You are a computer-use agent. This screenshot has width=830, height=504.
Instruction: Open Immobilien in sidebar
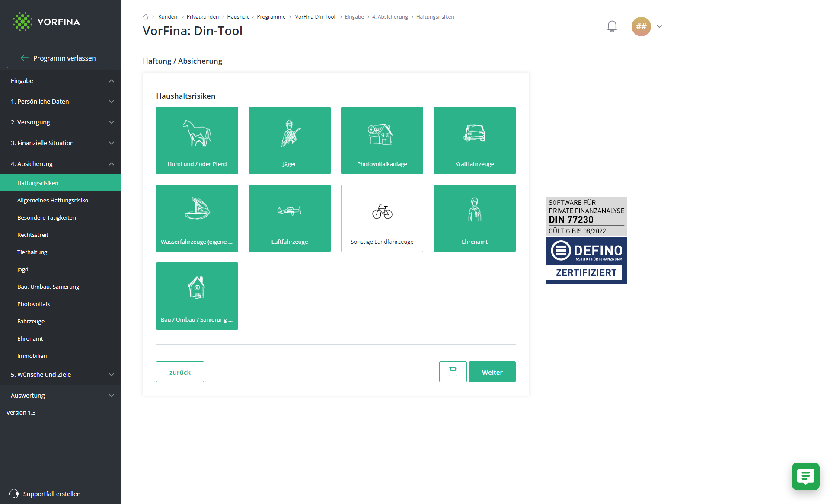(x=60, y=356)
